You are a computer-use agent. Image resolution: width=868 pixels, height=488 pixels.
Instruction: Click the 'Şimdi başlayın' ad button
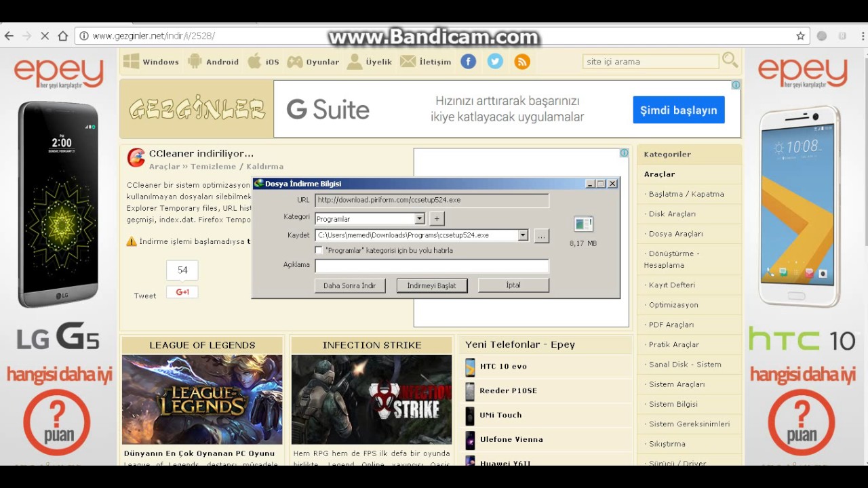point(679,110)
